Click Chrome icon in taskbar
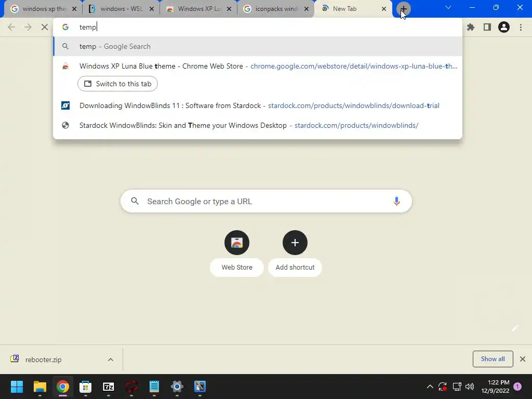The image size is (532, 399). pyautogui.click(x=63, y=387)
